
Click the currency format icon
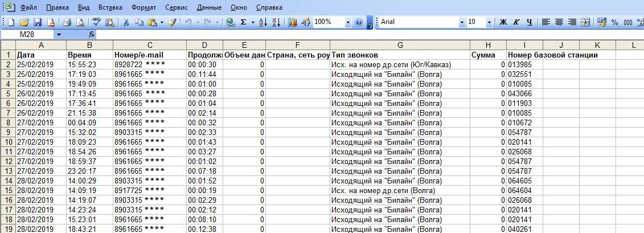tap(602, 23)
